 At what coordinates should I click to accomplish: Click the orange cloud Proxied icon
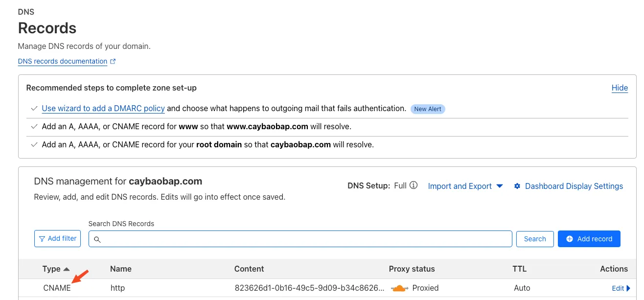[400, 288]
